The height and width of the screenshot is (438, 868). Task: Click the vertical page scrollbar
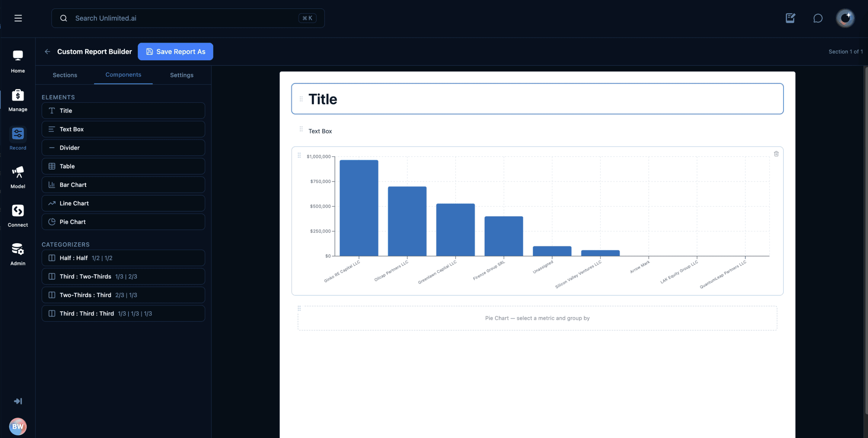866,241
